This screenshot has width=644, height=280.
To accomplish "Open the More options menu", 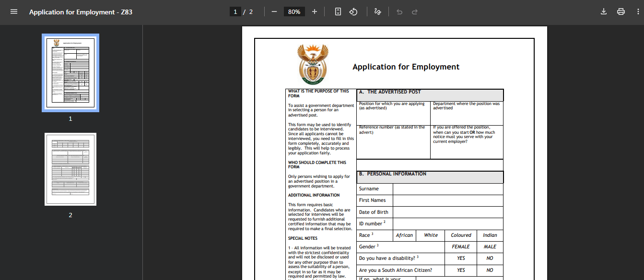I will tap(637, 12).
